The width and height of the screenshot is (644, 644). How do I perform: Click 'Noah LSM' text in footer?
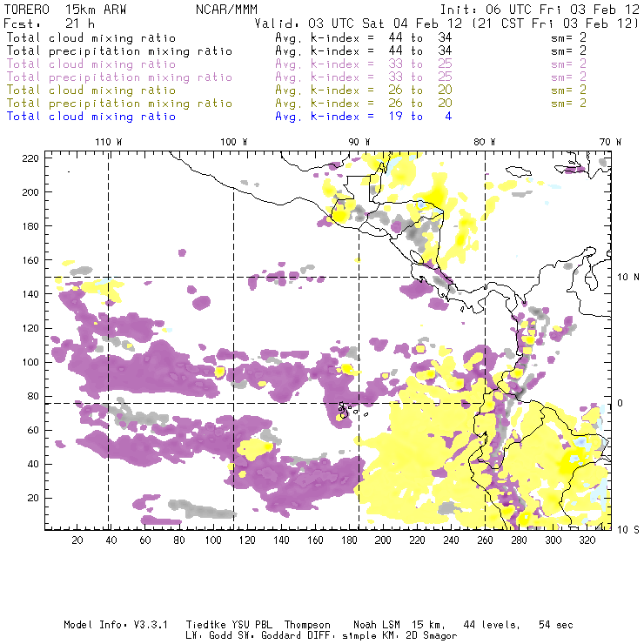(x=377, y=625)
